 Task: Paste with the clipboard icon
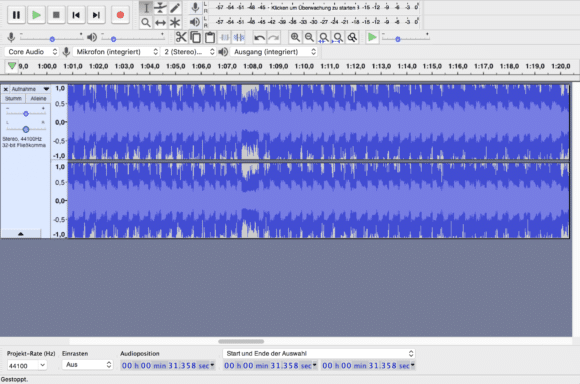210,37
